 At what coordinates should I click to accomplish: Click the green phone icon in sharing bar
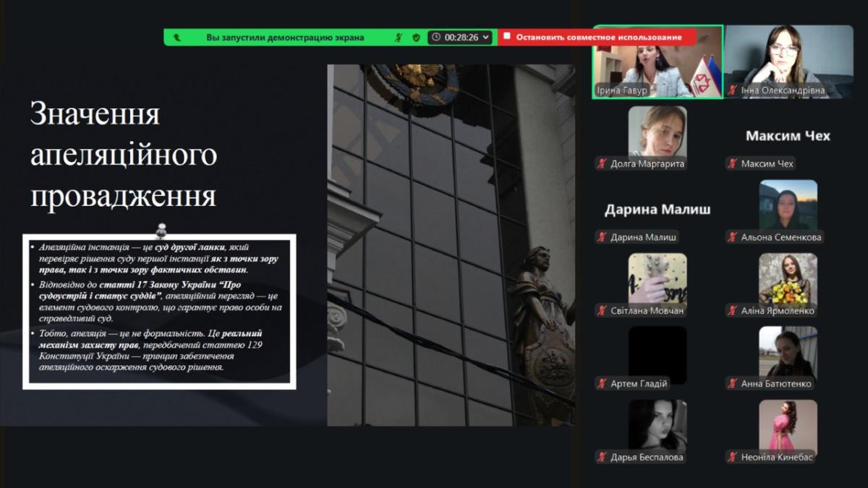coord(176,37)
